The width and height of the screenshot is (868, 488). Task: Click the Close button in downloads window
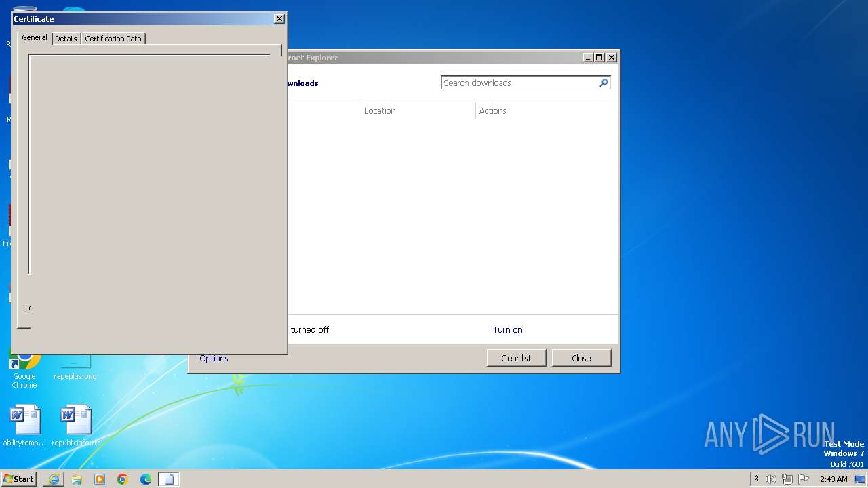point(581,358)
